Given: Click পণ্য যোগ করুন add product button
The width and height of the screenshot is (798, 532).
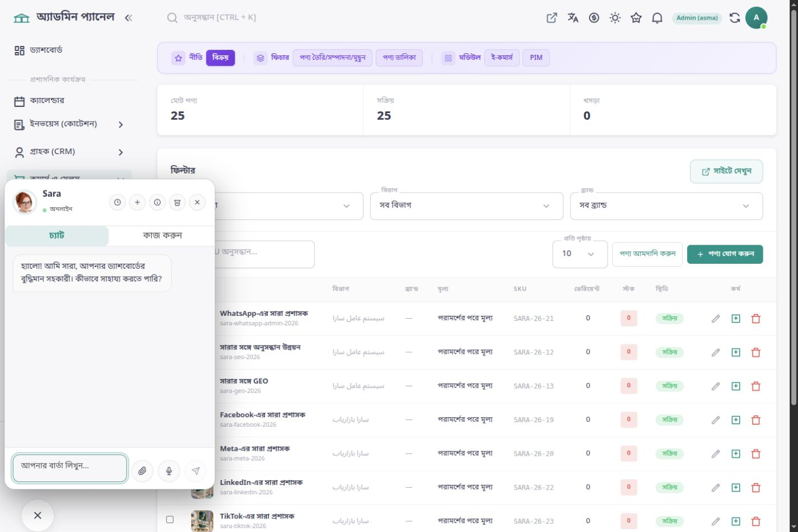Looking at the screenshot, I should (725, 254).
